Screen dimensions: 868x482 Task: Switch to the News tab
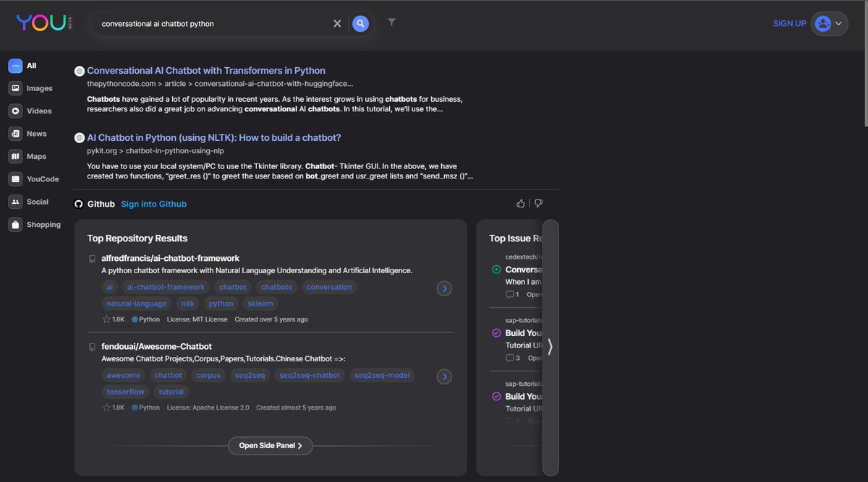coord(28,134)
